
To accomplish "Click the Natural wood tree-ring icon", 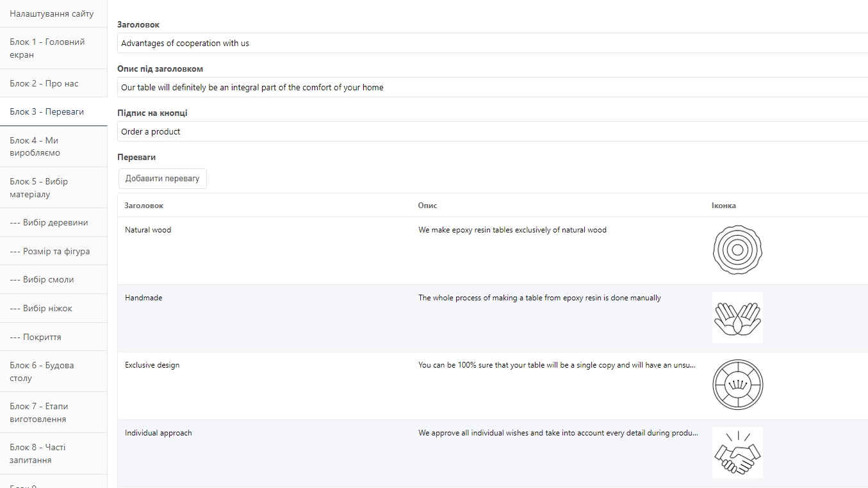I will 737,250.
